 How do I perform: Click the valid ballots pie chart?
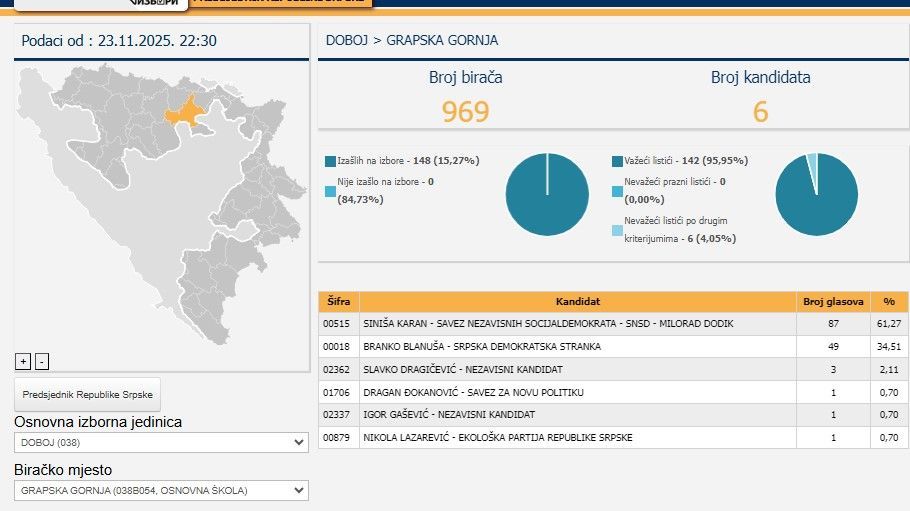click(816, 194)
